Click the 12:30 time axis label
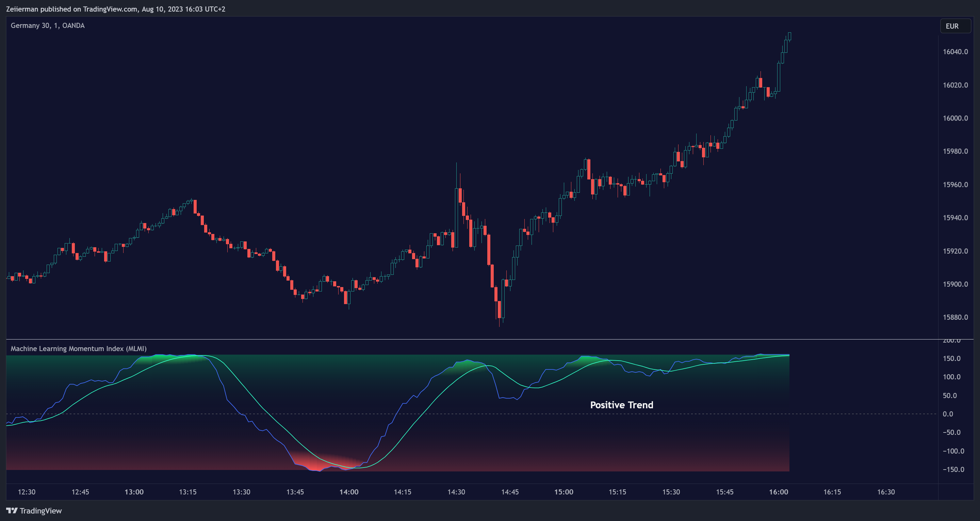The image size is (980, 521). coord(27,492)
